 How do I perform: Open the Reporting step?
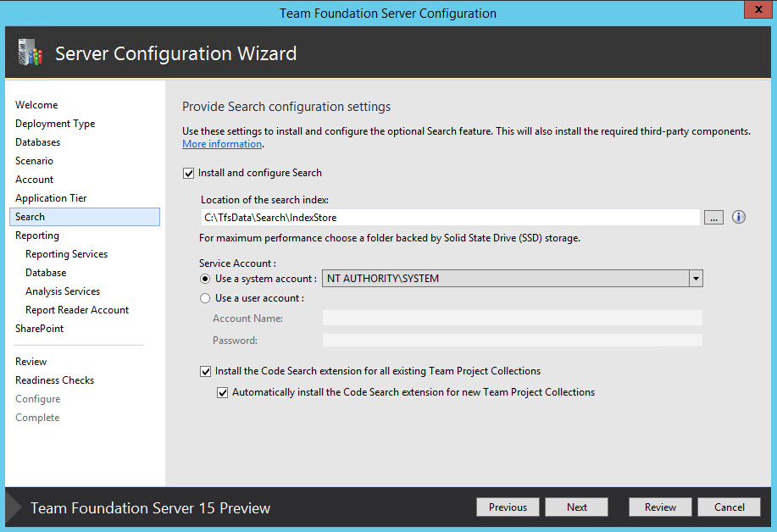point(37,236)
